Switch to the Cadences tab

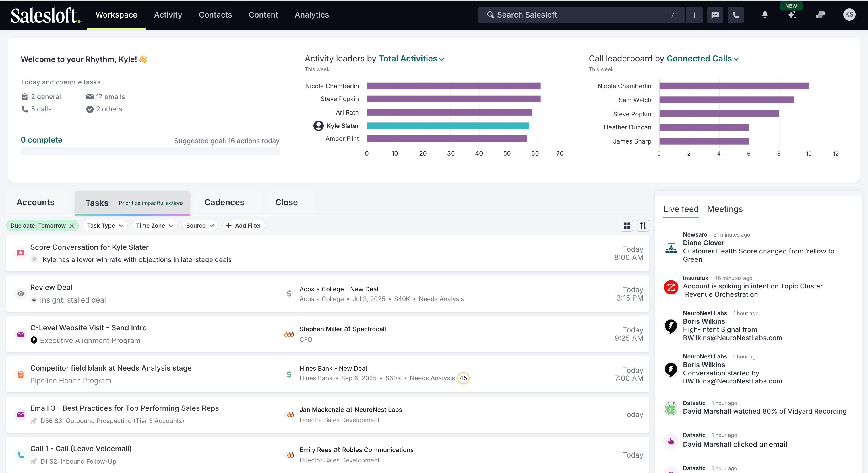(224, 202)
